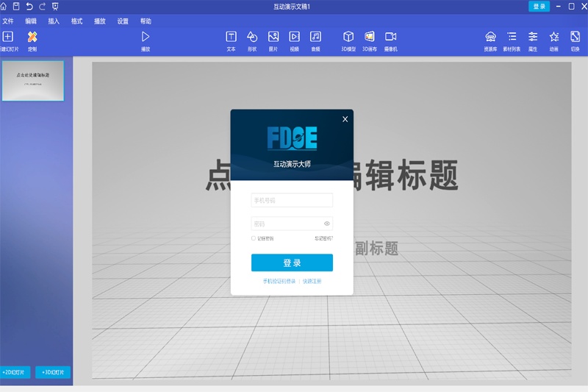The image size is (588, 392).
Task: Click the 忘记密码? link
Action: pos(323,238)
